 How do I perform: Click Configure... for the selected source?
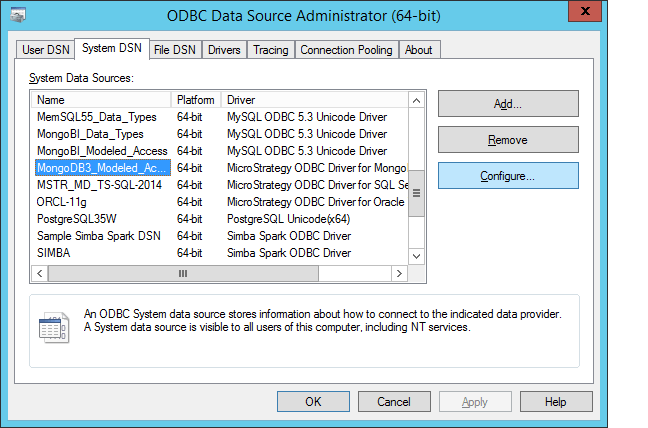coord(508,176)
